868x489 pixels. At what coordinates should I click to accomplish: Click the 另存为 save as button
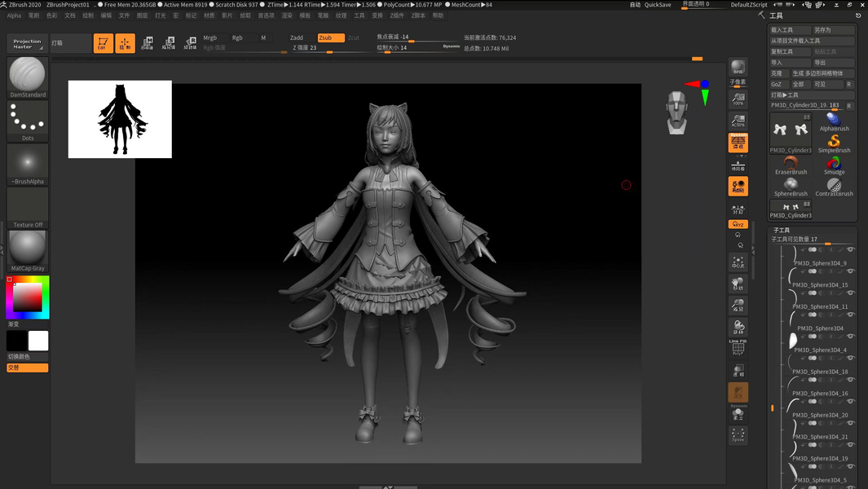[833, 30]
